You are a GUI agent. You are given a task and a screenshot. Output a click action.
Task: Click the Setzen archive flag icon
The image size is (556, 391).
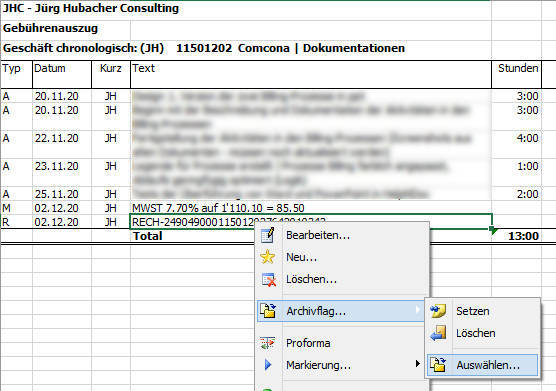pos(438,311)
